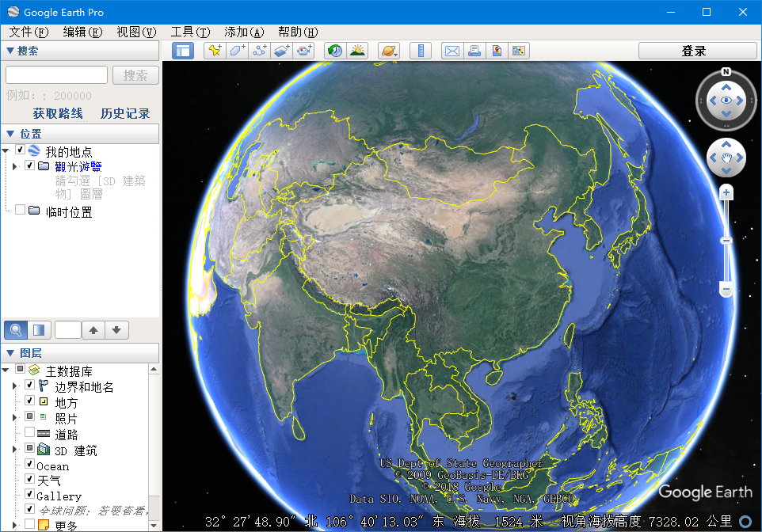View in Google Maps toolbar icon
762x532 pixels.
click(x=519, y=51)
